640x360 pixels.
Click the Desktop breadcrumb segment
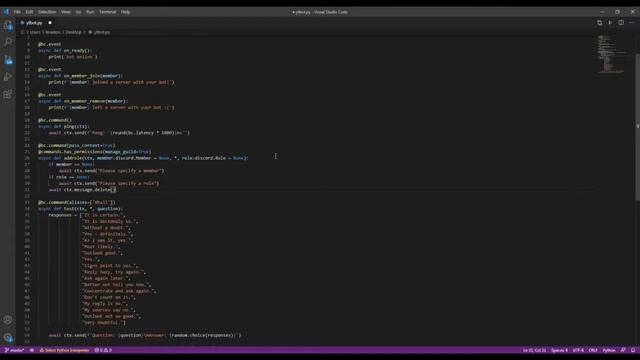tap(73, 32)
